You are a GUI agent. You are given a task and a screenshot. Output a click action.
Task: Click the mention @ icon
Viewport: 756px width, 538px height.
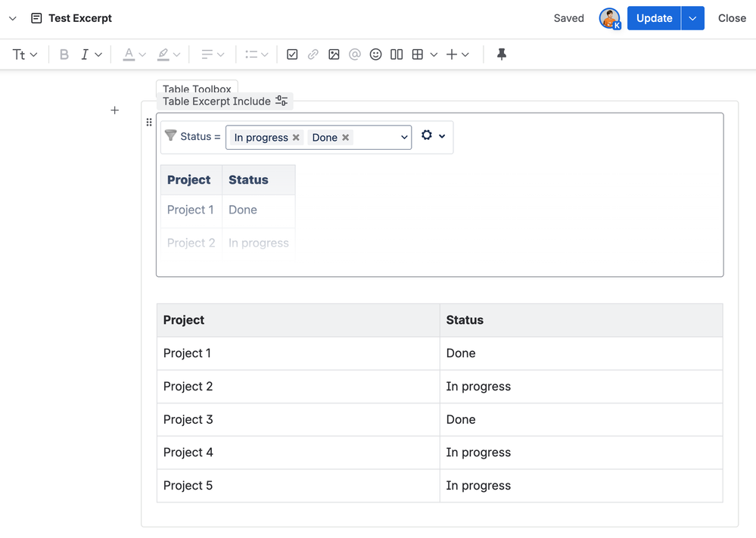click(x=355, y=54)
